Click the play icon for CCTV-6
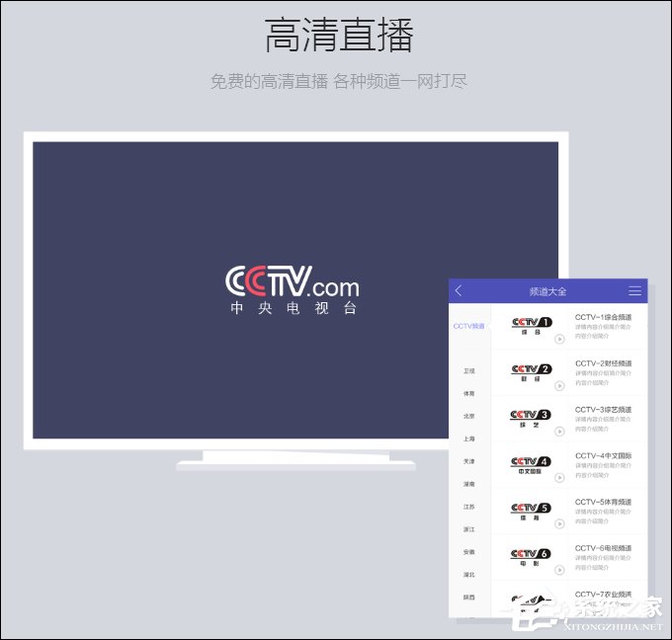The width and height of the screenshot is (672, 640). click(x=559, y=570)
